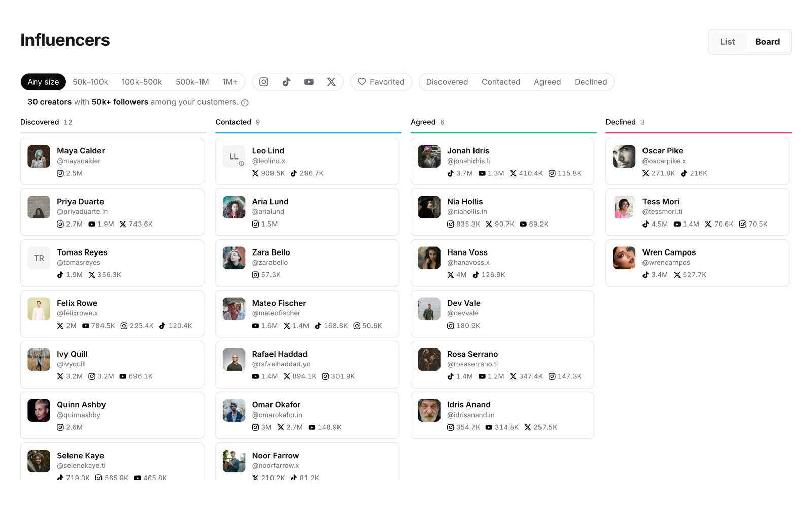Click the info icon after 'among your customers'
The image size is (812, 508).
pos(245,103)
